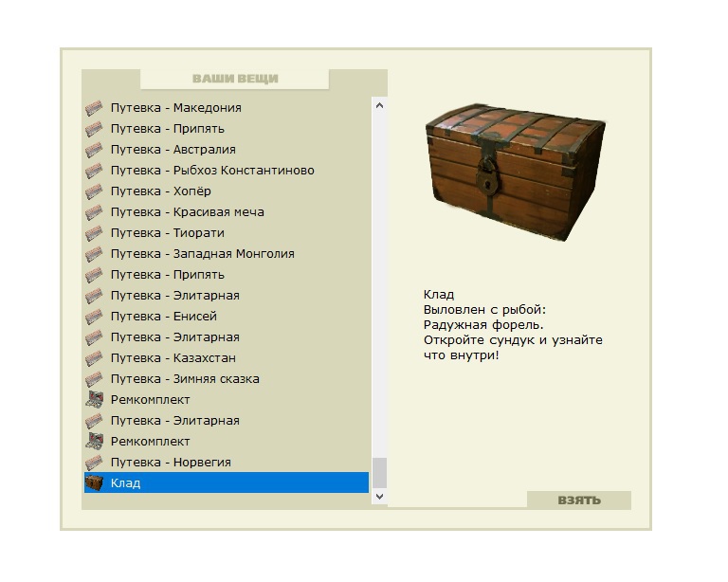The height and width of the screenshot is (582, 728).
Task: Click the ticket icon beside Путевка - Зимняя сказка
Action: (94, 379)
